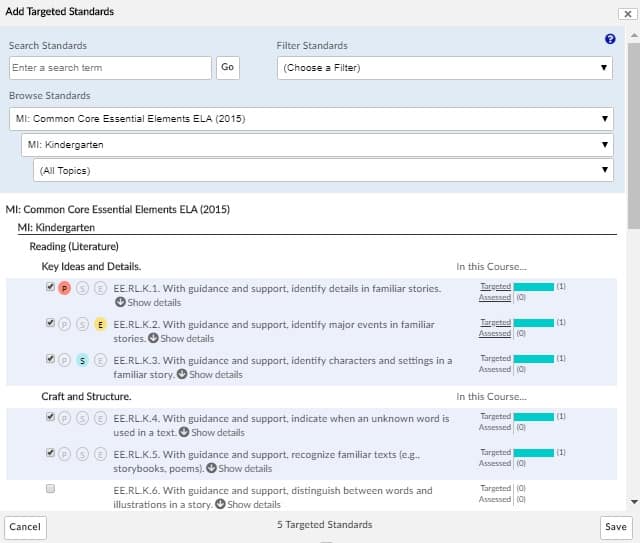Uncheck the EE.RL.K.1 standard checkbox
The width and height of the screenshot is (640, 543).
point(50,287)
